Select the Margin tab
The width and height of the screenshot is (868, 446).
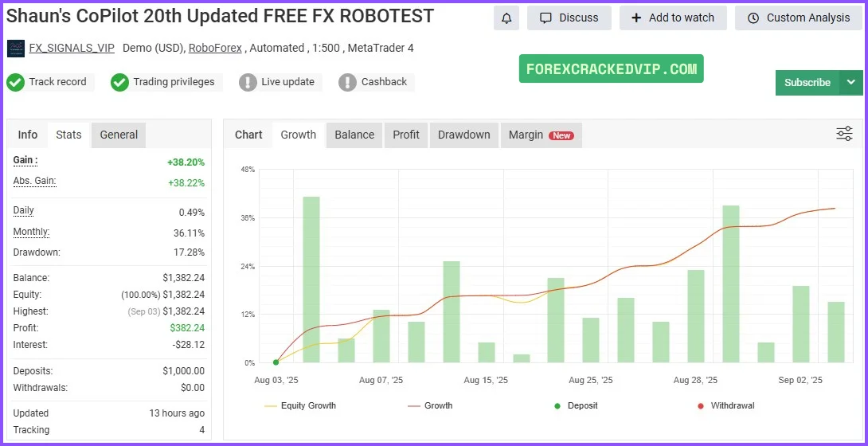[541, 135]
